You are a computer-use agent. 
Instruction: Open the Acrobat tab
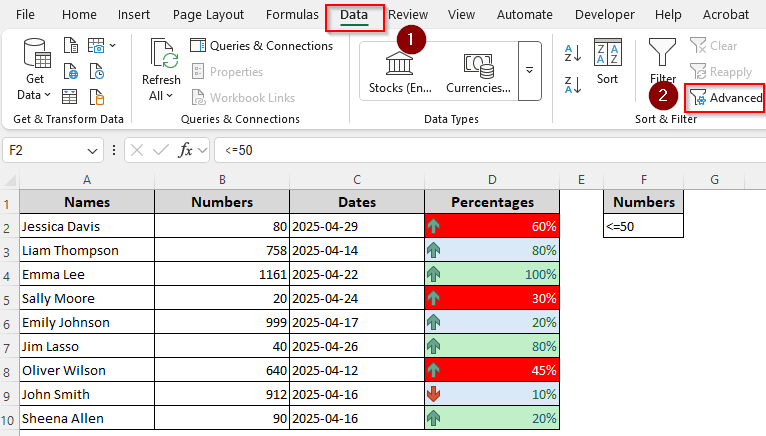tap(725, 15)
